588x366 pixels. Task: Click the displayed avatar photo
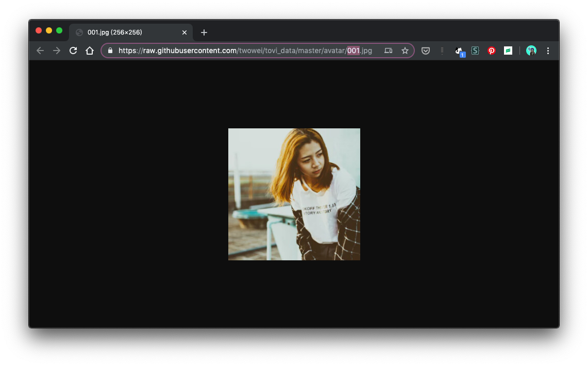(294, 194)
